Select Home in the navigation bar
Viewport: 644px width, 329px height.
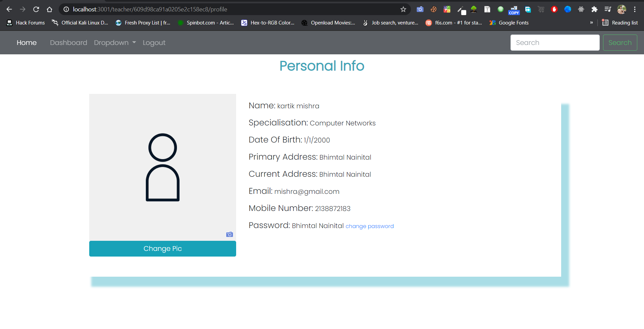click(26, 43)
